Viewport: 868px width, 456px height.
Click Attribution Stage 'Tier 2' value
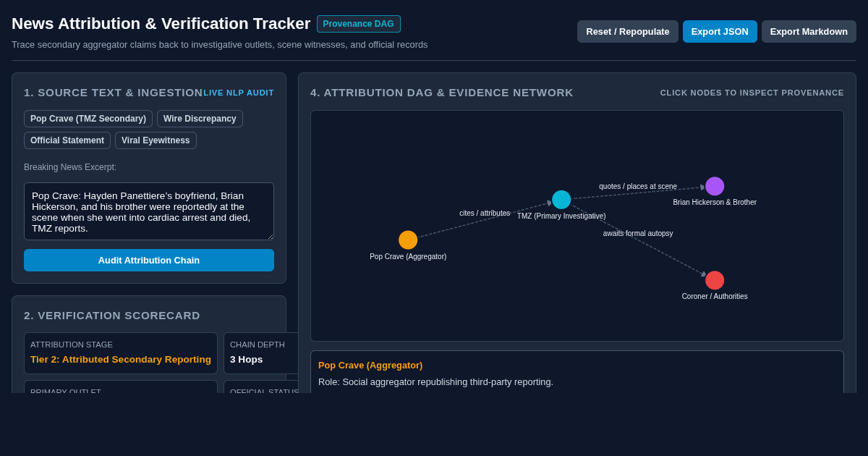click(x=121, y=359)
